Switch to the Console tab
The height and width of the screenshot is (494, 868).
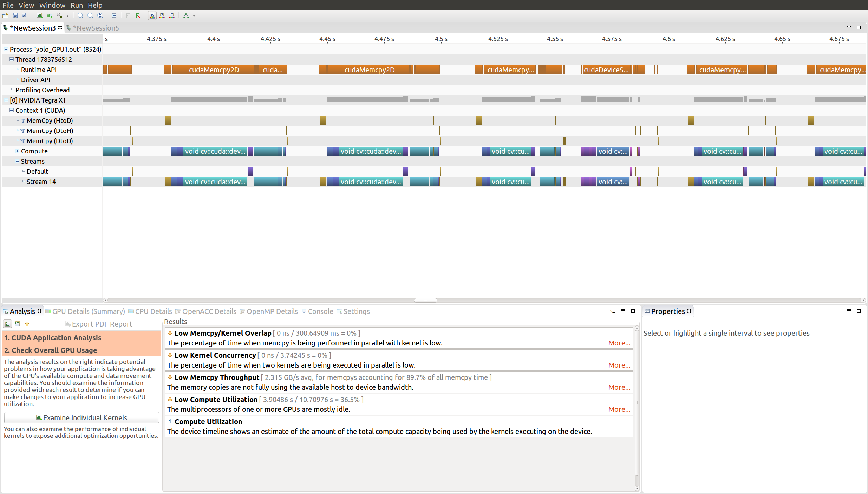(x=317, y=311)
